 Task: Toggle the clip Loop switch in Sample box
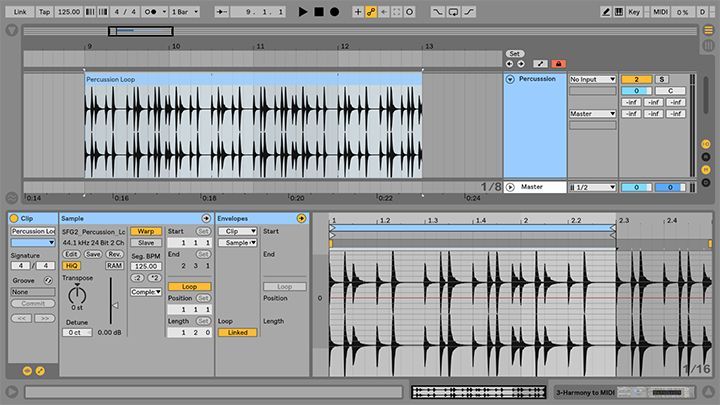pos(189,287)
